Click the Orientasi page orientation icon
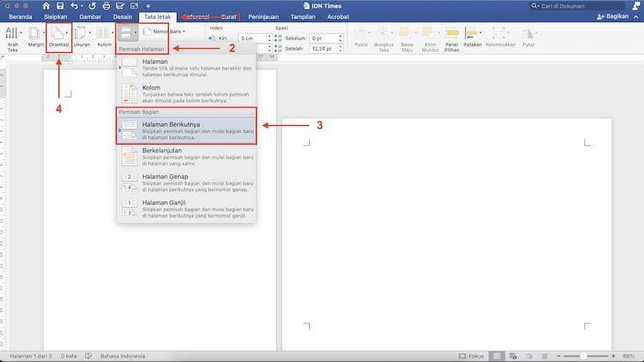 pos(57,33)
